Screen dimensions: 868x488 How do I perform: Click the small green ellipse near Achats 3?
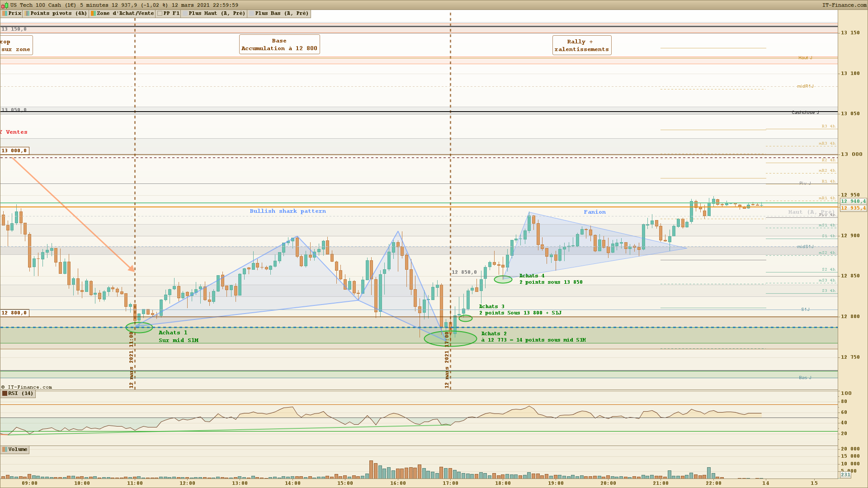[x=466, y=319]
